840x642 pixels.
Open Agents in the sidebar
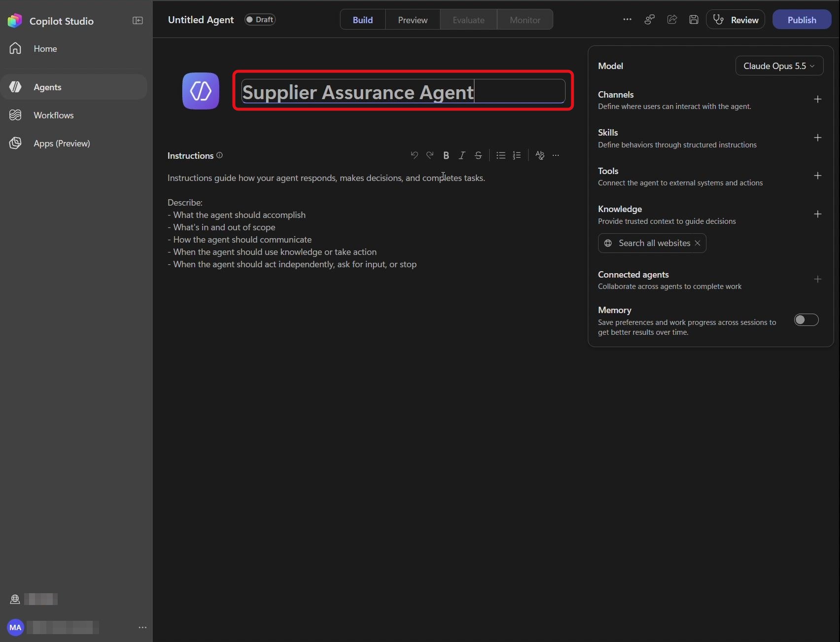click(74, 87)
